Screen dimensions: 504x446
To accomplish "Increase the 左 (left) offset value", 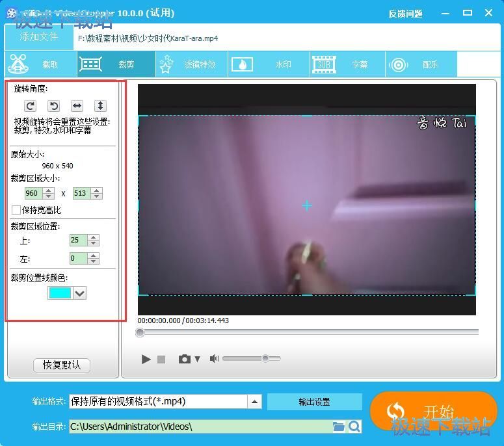I will (x=93, y=256).
